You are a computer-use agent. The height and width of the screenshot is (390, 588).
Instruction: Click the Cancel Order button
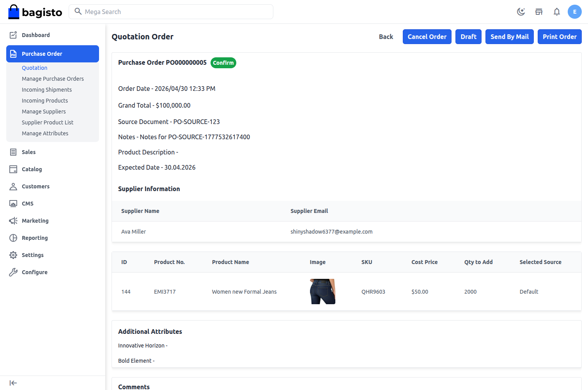tap(427, 36)
